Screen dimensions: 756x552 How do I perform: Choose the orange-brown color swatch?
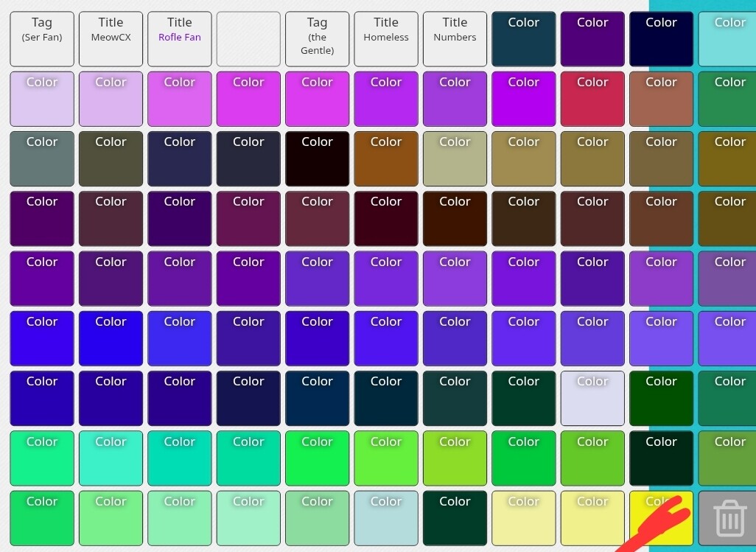click(x=386, y=158)
